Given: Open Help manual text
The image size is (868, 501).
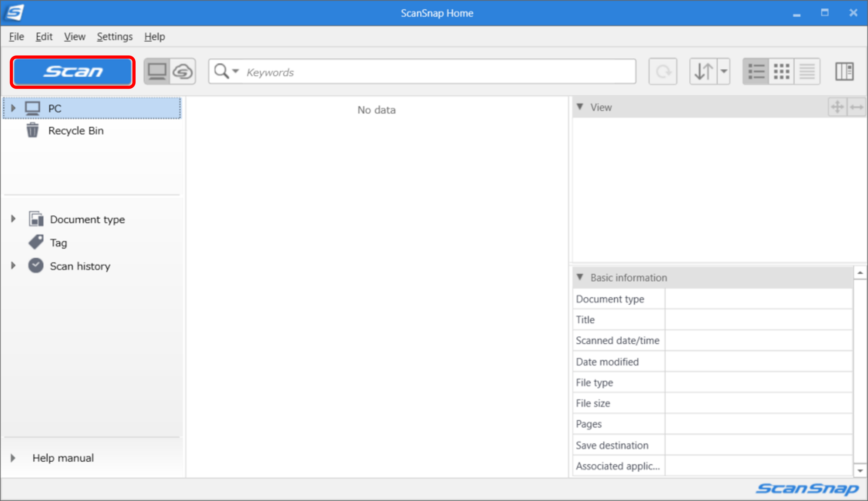Looking at the screenshot, I should (63, 458).
